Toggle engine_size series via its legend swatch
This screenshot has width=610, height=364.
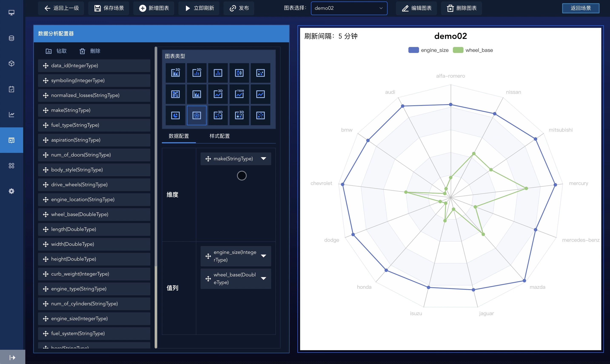(x=413, y=50)
